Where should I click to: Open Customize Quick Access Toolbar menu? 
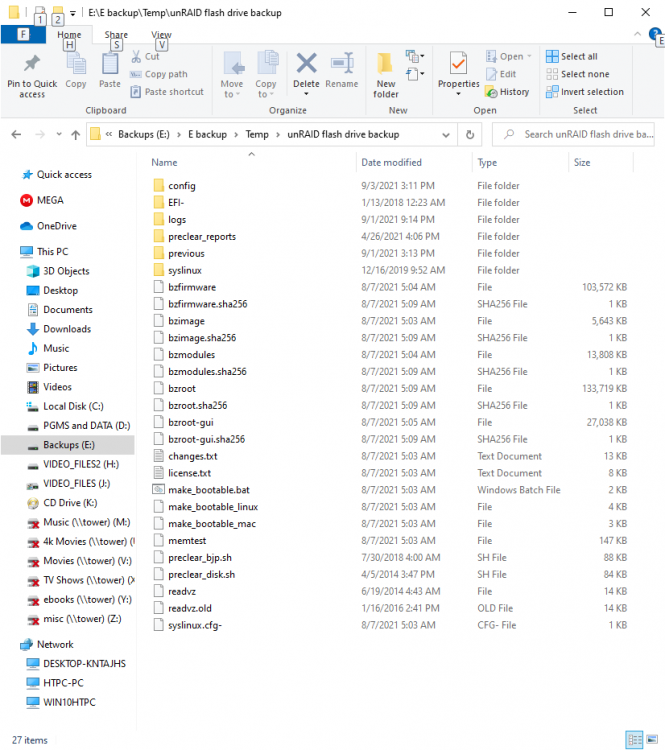pyautogui.click(x=73, y=13)
